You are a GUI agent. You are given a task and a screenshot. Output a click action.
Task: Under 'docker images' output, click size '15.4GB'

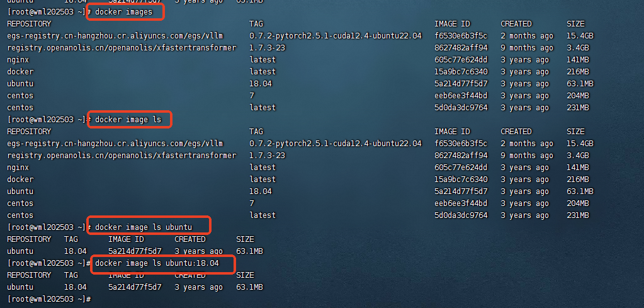580,36
